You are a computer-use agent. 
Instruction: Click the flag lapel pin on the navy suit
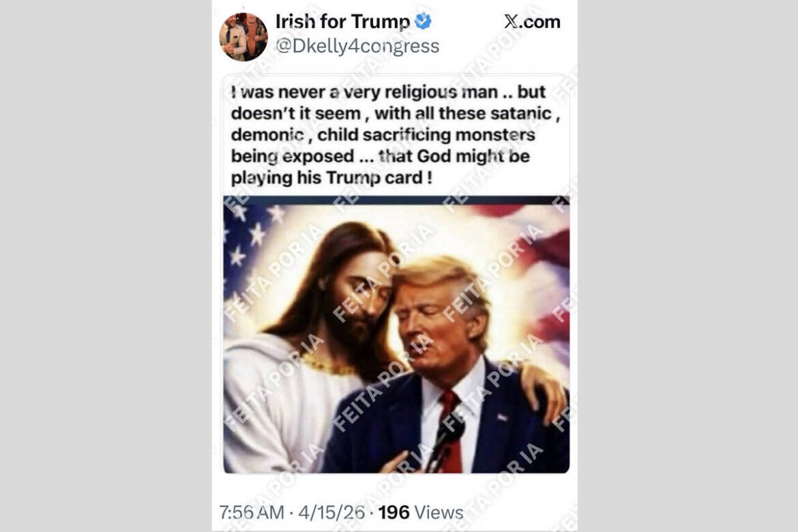coord(502,417)
